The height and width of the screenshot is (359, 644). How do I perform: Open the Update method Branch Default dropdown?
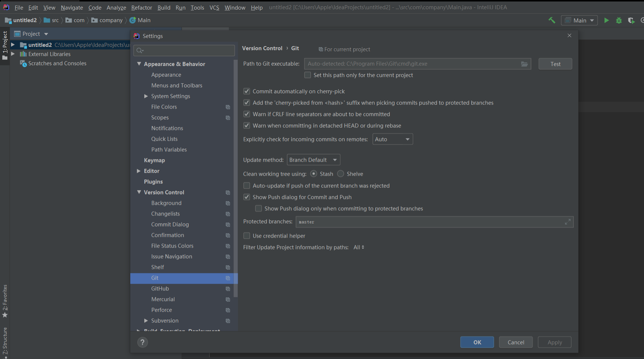(313, 160)
